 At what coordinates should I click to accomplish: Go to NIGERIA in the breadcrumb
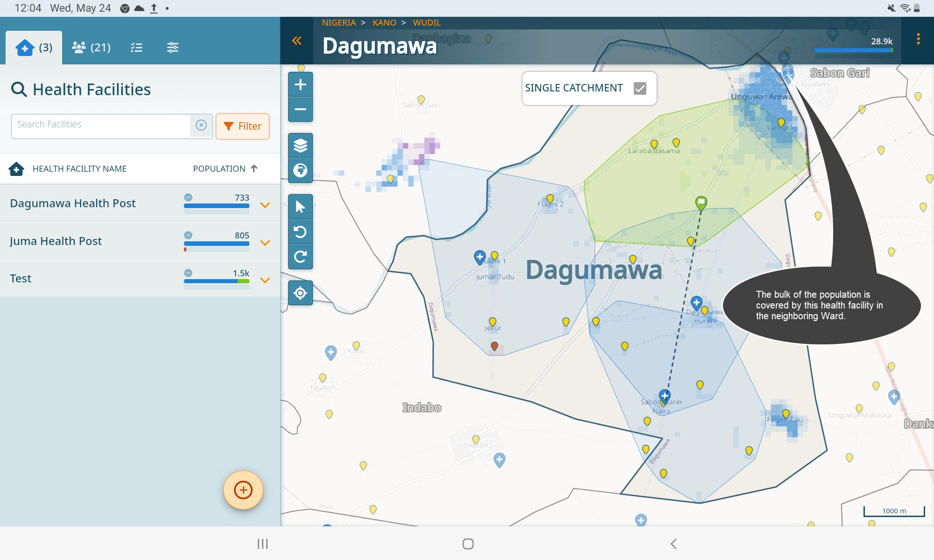click(x=339, y=22)
